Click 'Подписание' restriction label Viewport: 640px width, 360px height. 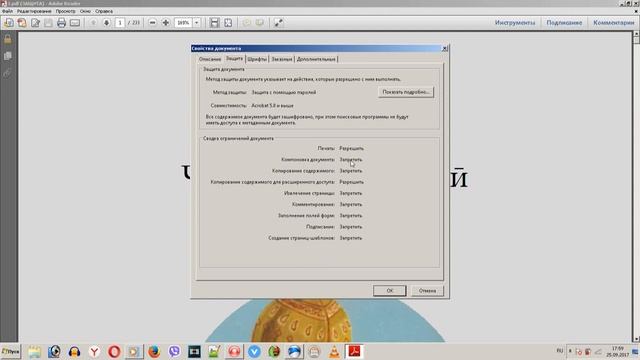[320, 227]
